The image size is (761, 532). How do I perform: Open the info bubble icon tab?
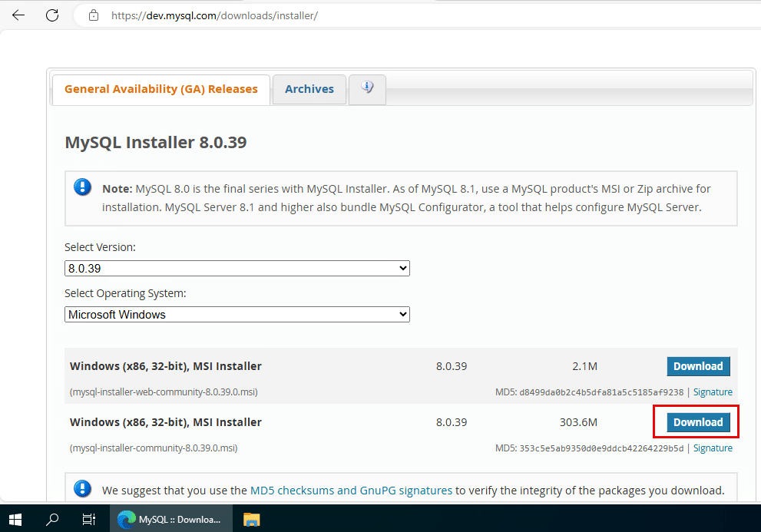[367, 89]
